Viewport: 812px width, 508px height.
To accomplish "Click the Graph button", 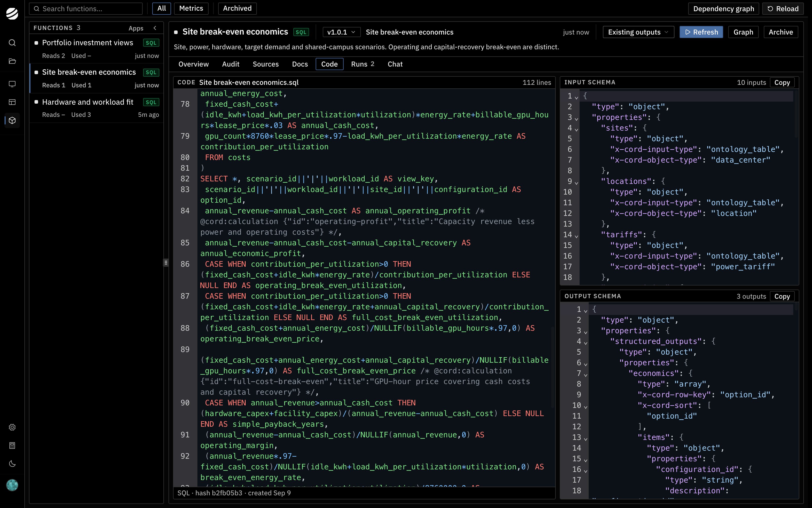I will 743,32.
